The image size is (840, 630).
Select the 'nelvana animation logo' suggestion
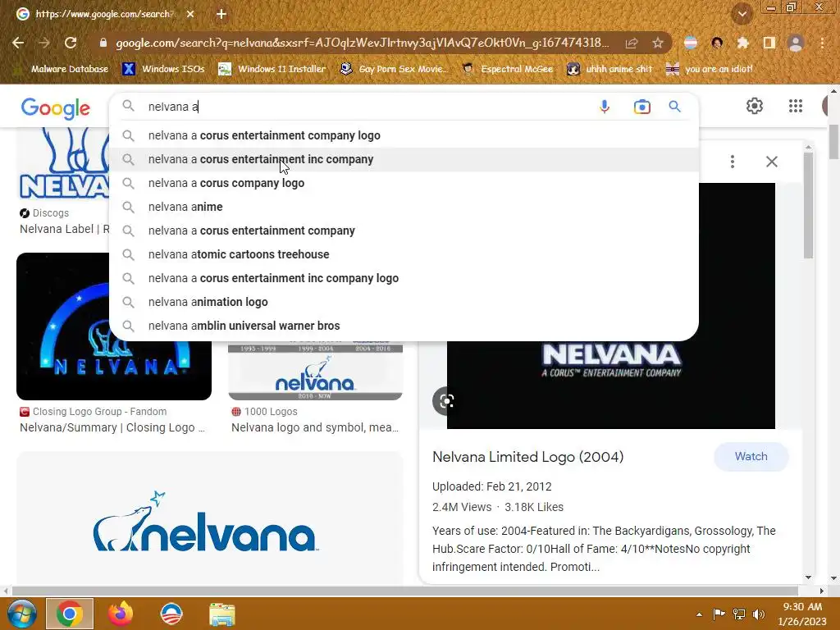click(404, 302)
